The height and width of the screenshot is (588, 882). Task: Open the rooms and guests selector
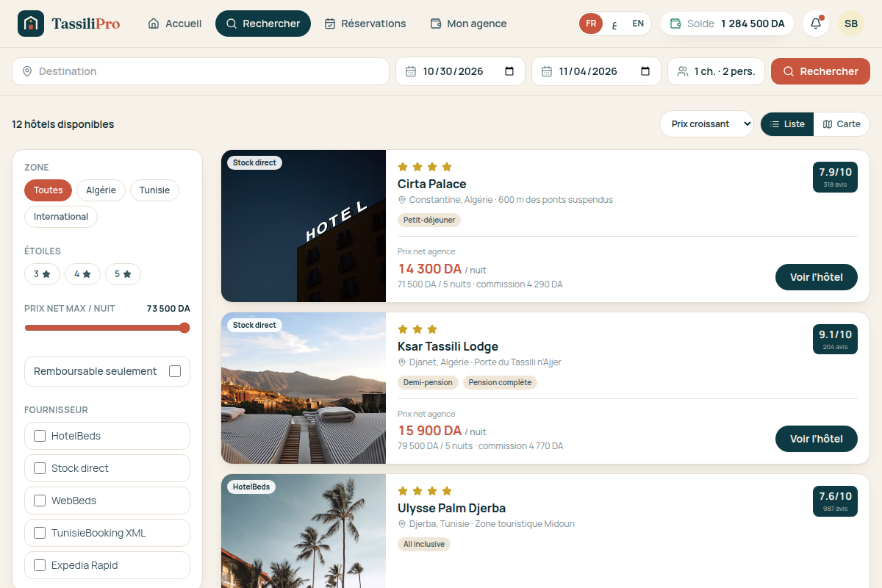coord(716,71)
